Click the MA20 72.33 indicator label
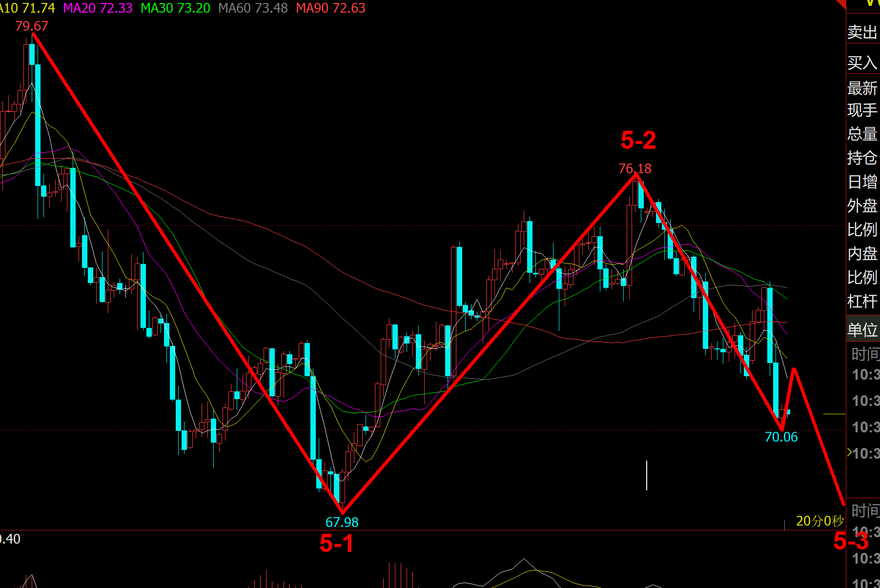This screenshot has width=880, height=588. pos(98,8)
